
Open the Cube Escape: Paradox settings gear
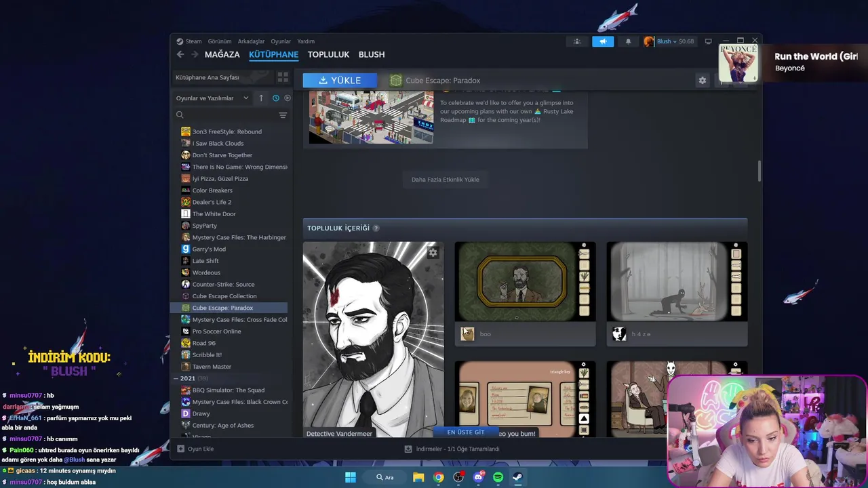pos(702,80)
